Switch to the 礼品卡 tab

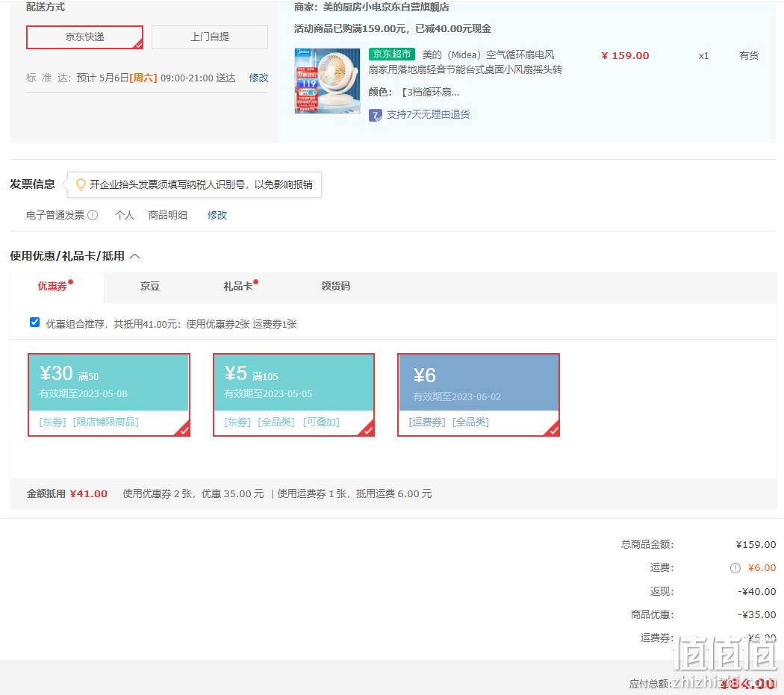238,287
